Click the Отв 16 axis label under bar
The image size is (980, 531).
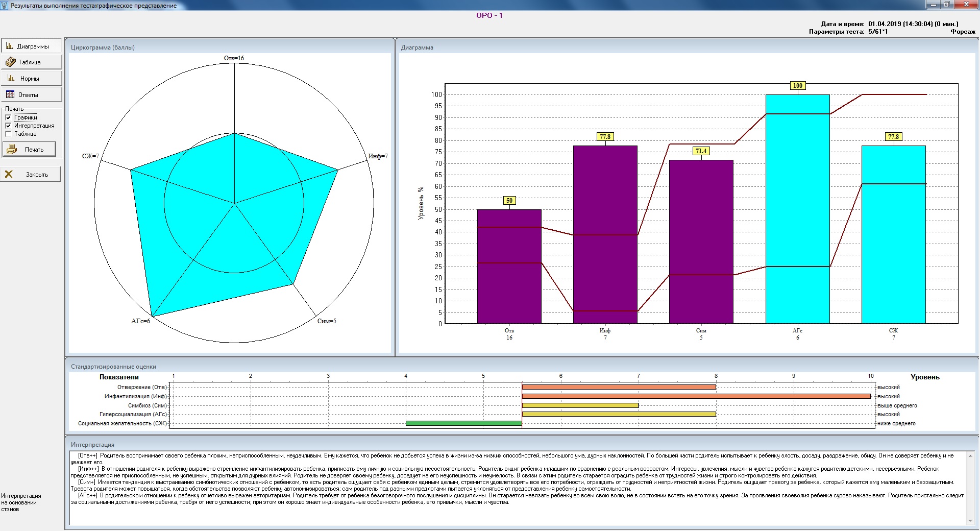(x=509, y=334)
